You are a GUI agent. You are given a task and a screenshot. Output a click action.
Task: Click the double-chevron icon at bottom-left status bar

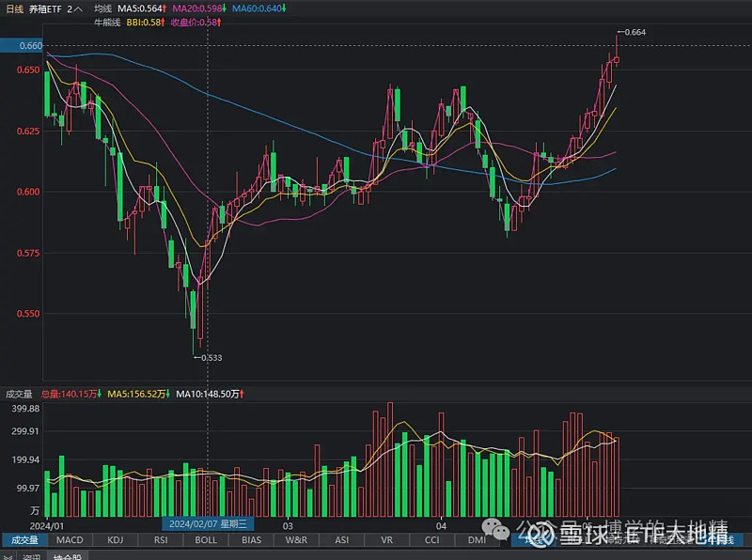coord(8,556)
